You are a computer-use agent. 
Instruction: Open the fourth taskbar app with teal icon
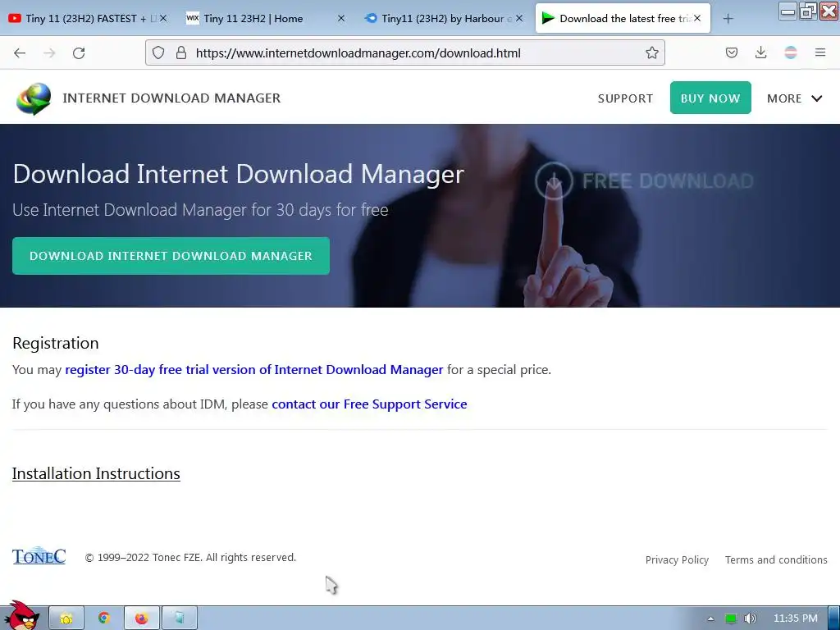pyautogui.click(x=180, y=619)
